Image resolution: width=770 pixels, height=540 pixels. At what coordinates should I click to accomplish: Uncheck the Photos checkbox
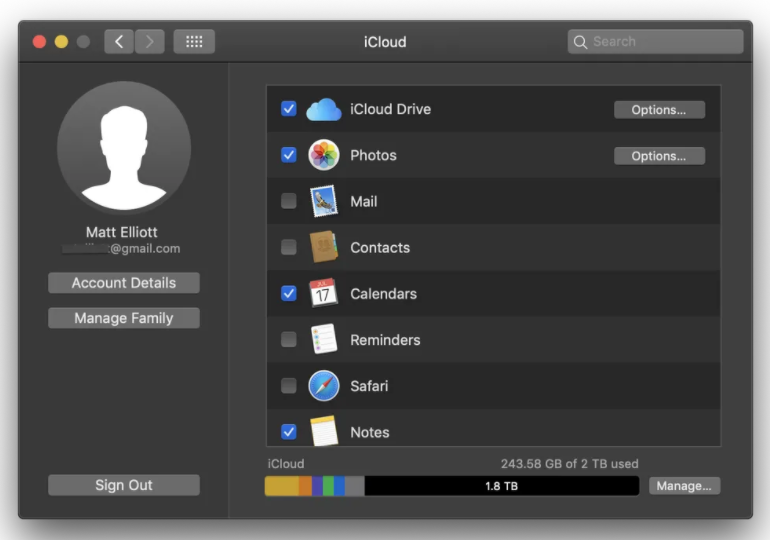(x=289, y=155)
